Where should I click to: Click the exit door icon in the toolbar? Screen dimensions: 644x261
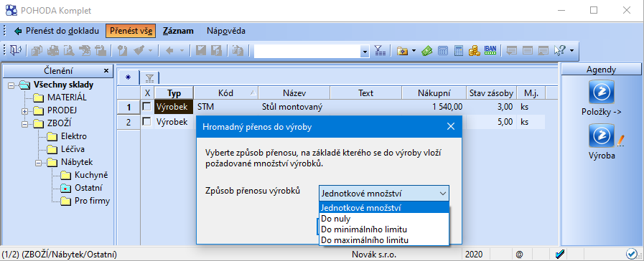16,50
